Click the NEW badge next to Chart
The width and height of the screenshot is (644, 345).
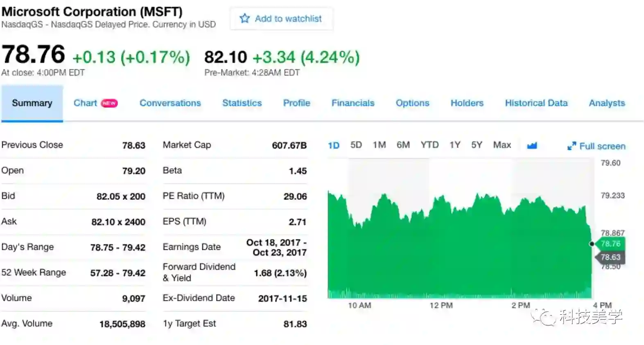tap(109, 103)
